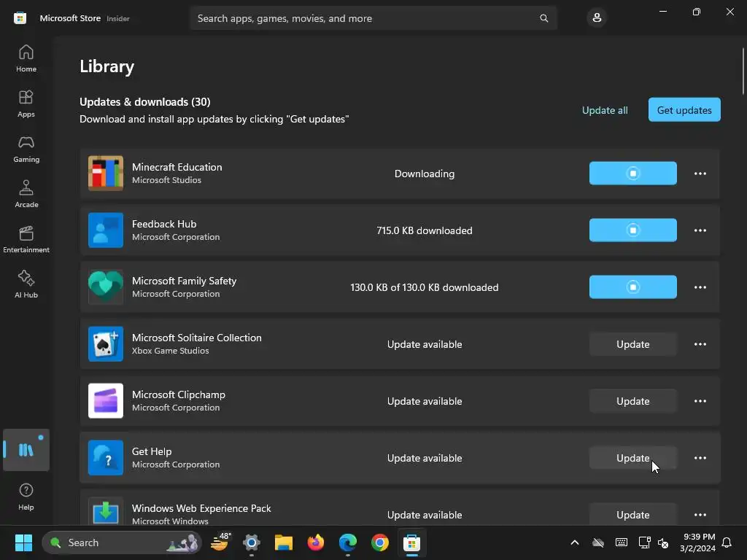
Task: Open the weather widget showing 48°
Action: tap(220, 542)
